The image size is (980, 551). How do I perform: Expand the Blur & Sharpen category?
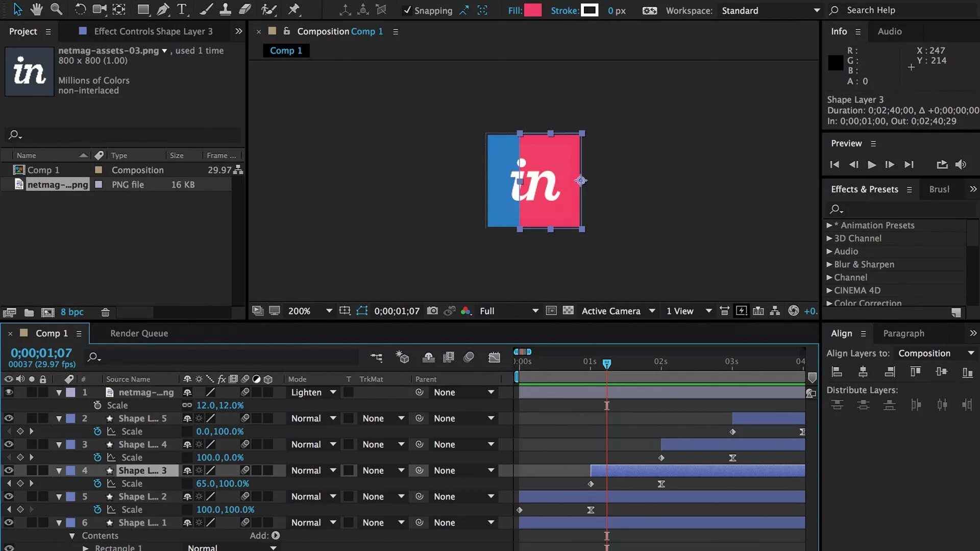[829, 264]
